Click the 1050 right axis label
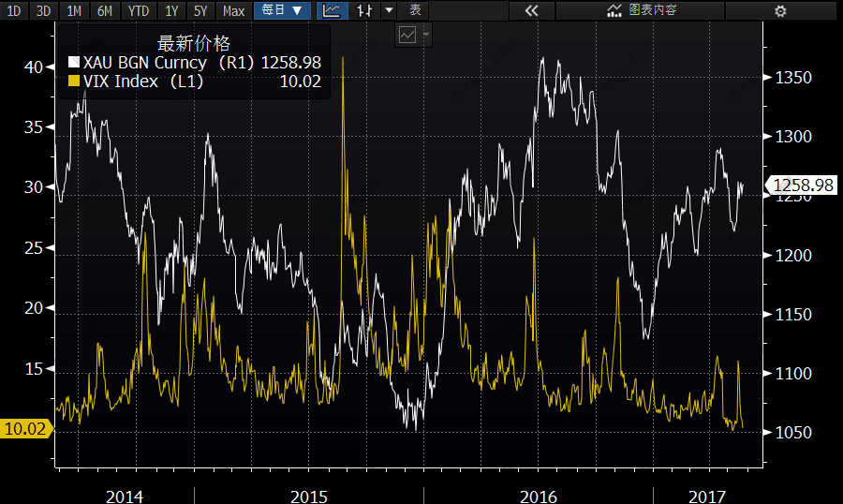The height and width of the screenshot is (504, 843). pyautogui.click(x=793, y=433)
